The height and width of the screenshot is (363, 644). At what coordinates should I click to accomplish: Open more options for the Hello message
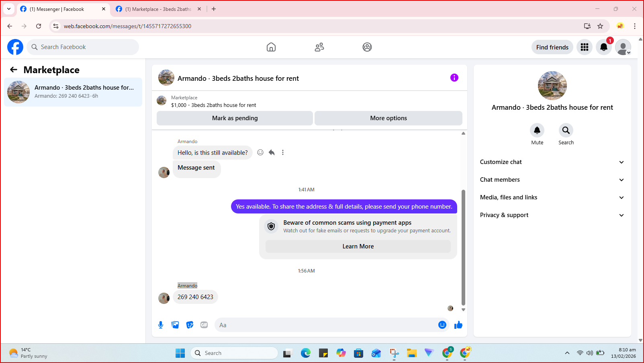(283, 152)
